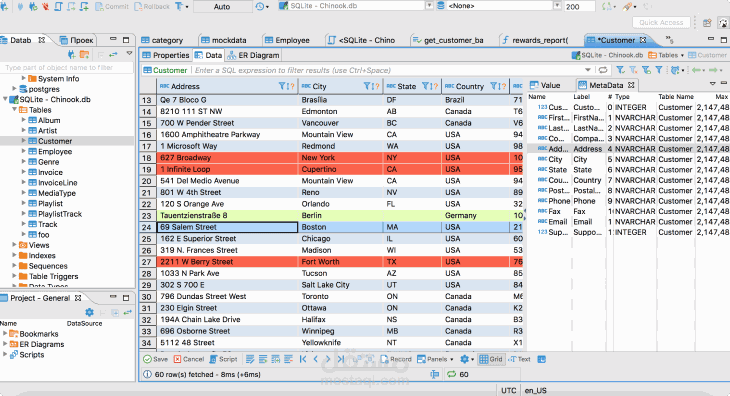730x396 pixels.
Task: Expand Bookmarks in Project panel
Action: point(5,334)
